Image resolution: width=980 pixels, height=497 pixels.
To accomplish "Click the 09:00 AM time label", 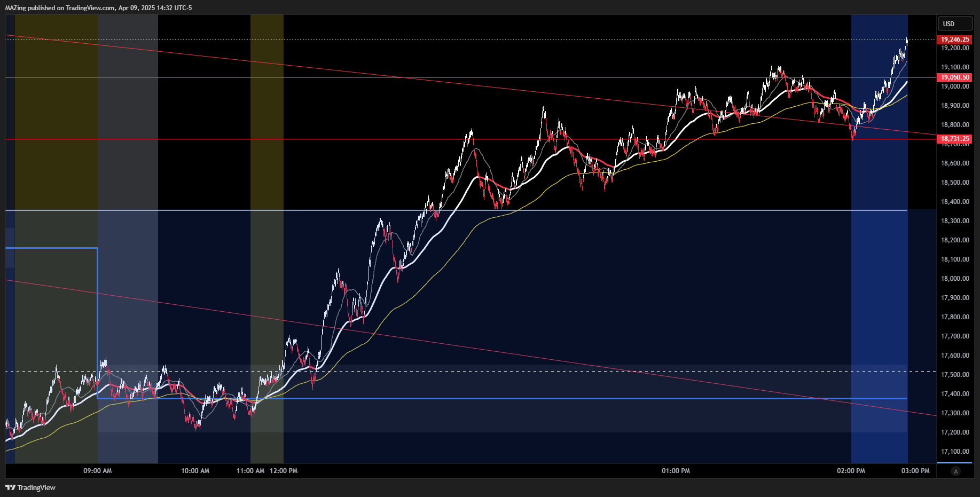I will pyautogui.click(x=98, y=471).
